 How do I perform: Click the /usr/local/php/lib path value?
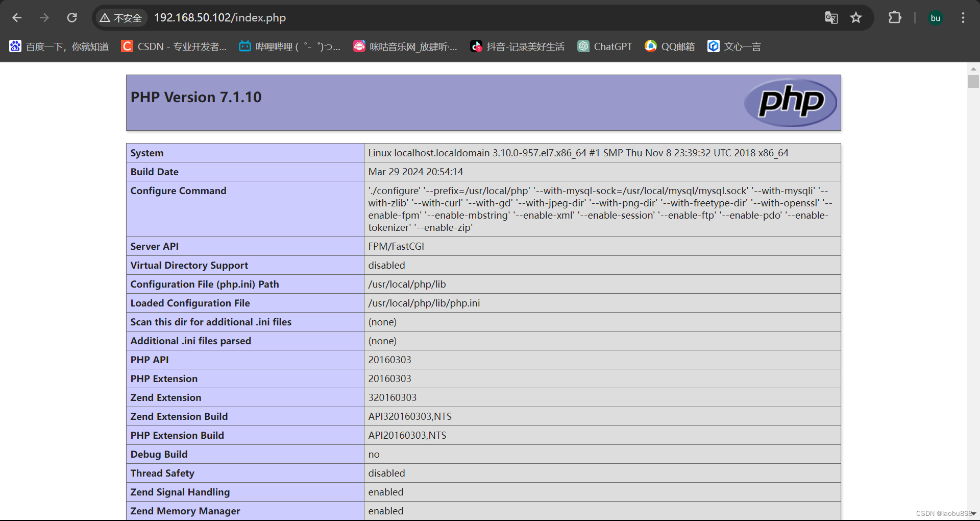point(407,284)
